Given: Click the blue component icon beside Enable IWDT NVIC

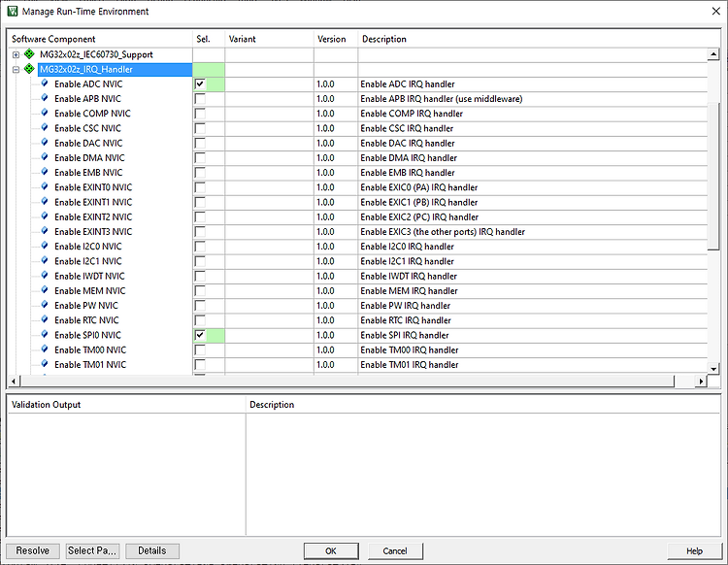Looking at the screenshot, I should (45, 276).
